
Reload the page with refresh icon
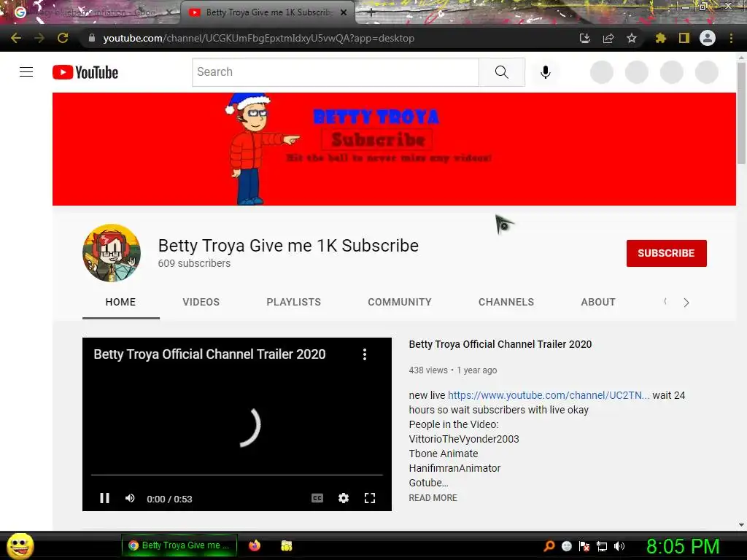pos(63,38)
